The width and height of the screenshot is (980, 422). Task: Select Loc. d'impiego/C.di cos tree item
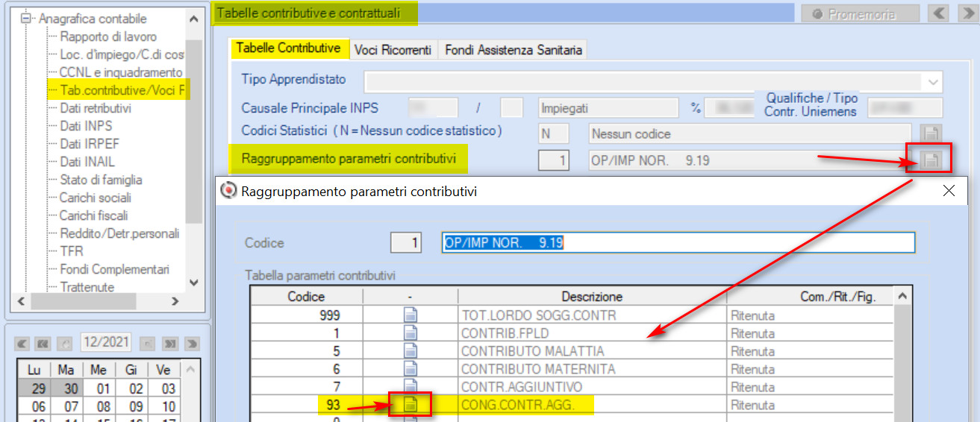tap(122, 54)
